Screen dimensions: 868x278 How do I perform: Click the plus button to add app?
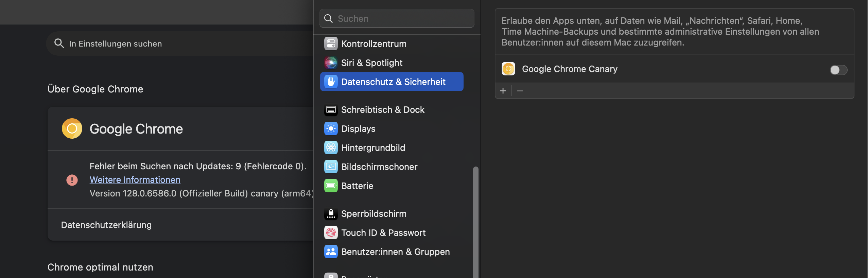click(x=503, y=91)
